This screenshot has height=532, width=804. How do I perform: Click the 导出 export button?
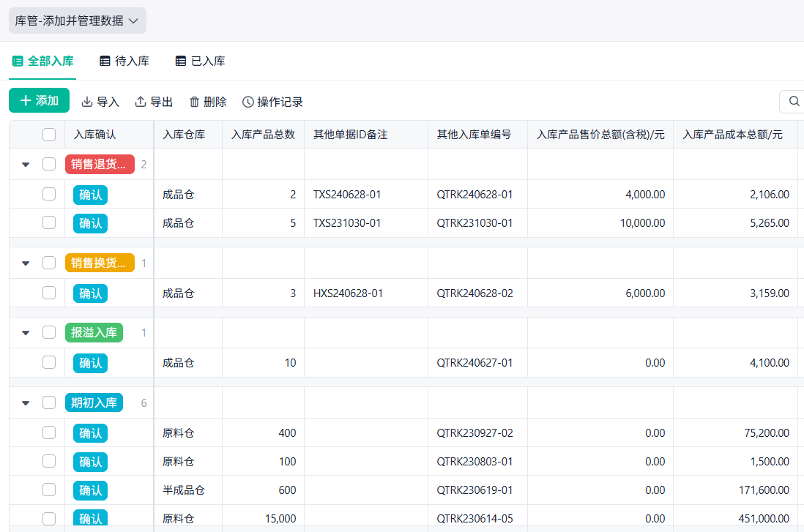pyautogui.click(x=154, y=102)
